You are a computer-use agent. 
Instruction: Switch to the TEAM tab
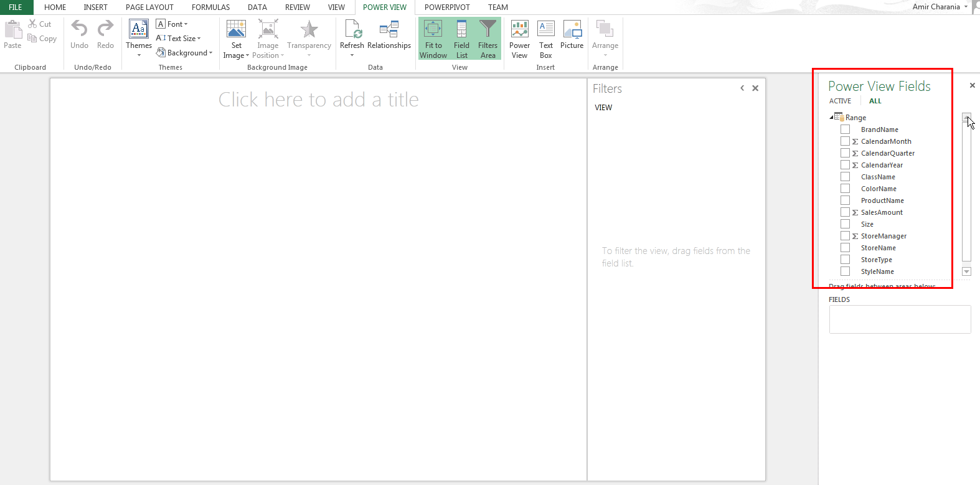[x=498, y=7]
